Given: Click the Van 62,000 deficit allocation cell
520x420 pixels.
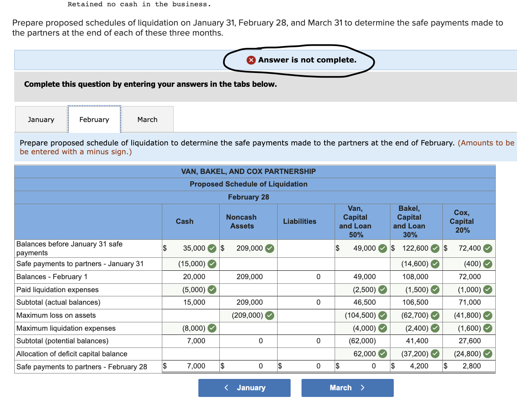Looking at the screenshot, I should pyautogui.click(x=363, y=354).
